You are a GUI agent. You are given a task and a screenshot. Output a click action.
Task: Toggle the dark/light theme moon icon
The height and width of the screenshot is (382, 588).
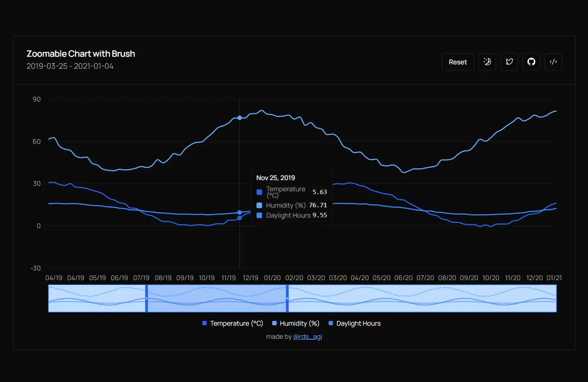[x=487, y=62]
